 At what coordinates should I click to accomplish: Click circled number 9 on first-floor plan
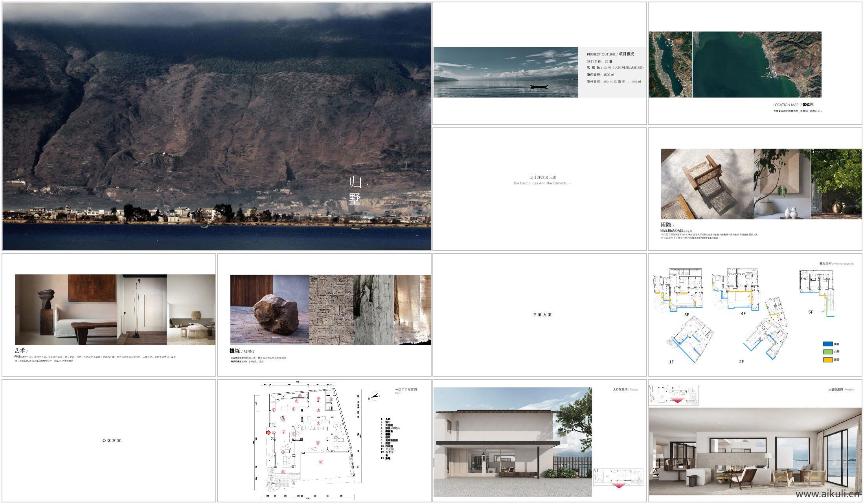coord(319,399)
